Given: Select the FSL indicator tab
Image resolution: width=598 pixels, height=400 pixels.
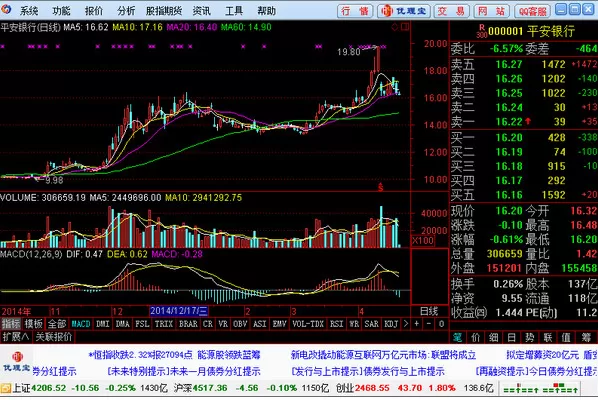Looking at the screenshot, I should [142, 324].
